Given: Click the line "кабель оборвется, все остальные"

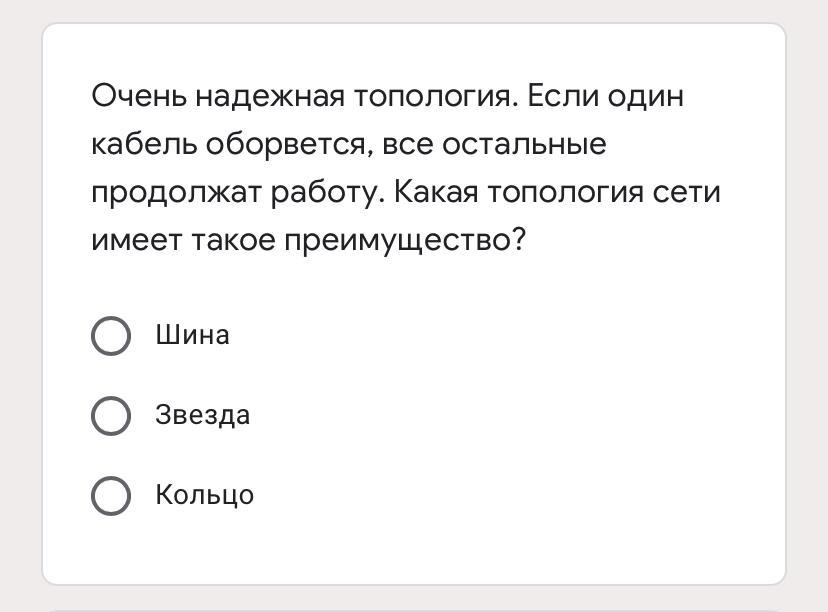Looking at the screenshot, I should [349, 144].
